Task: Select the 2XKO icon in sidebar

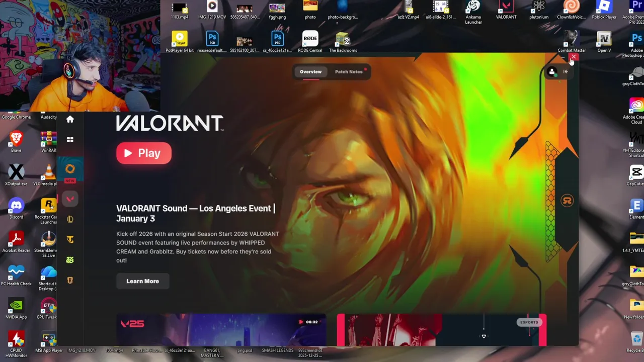Action: point(70,260)
